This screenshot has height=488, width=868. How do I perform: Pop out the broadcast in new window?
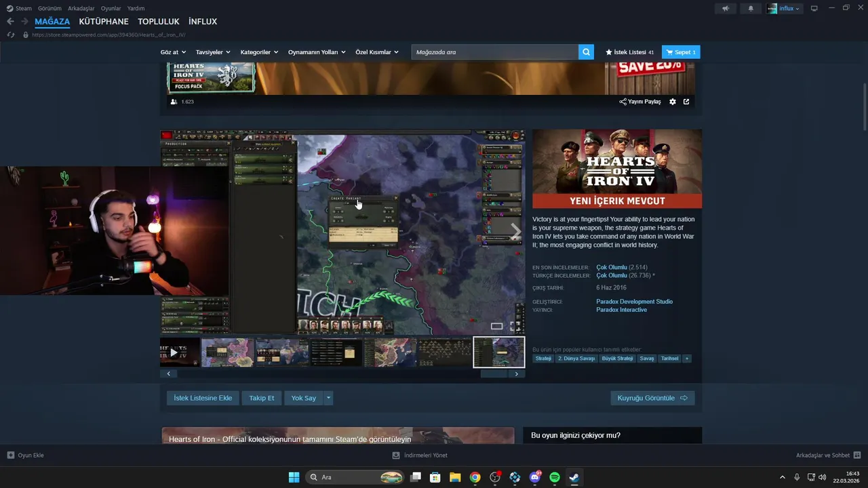pyautogui.click(x=686, y=102)
